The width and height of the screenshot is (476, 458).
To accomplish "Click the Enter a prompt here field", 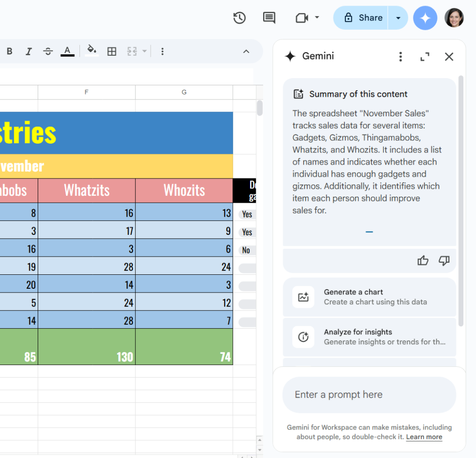I will [369, 395].
